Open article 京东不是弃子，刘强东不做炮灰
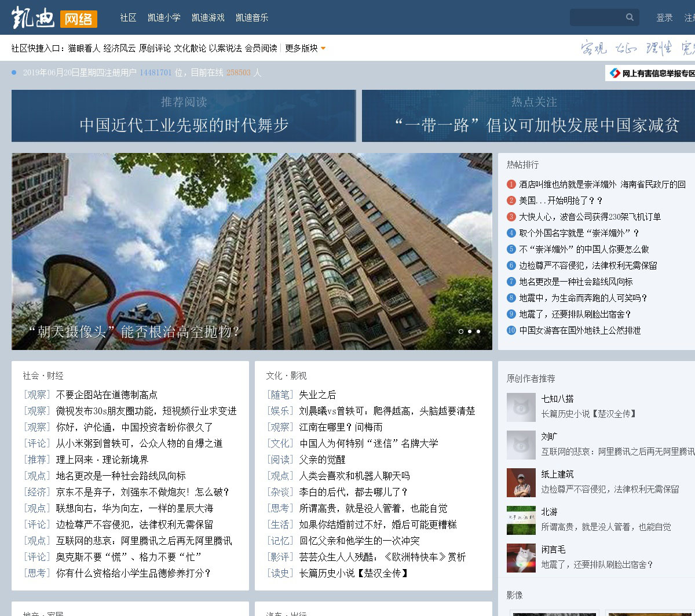The height and width of the screenshot is (616, 695). point(142,492)
